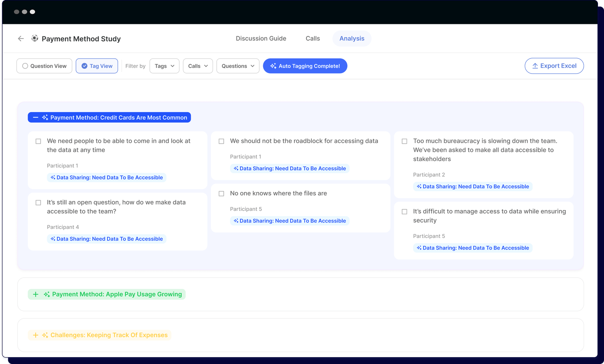Click the Payment Method Study title

(81, 39)
